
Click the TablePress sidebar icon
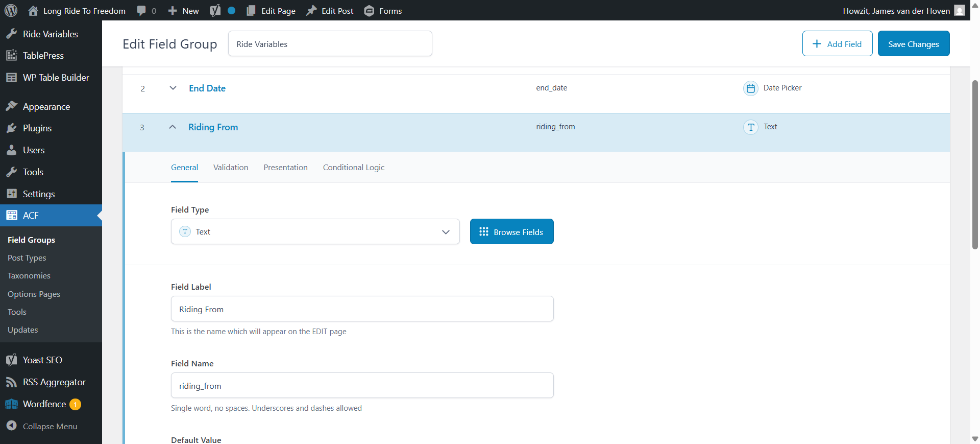coord(11,55)
